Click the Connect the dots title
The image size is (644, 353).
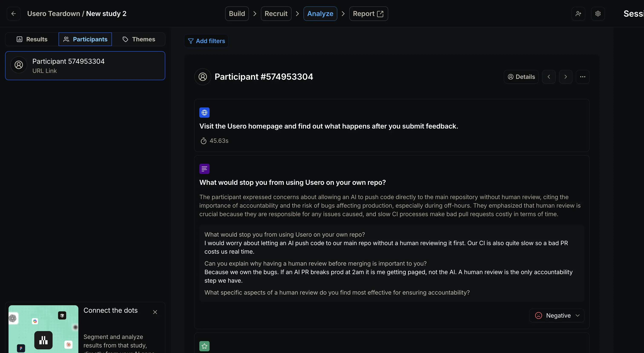pos(111,310)
